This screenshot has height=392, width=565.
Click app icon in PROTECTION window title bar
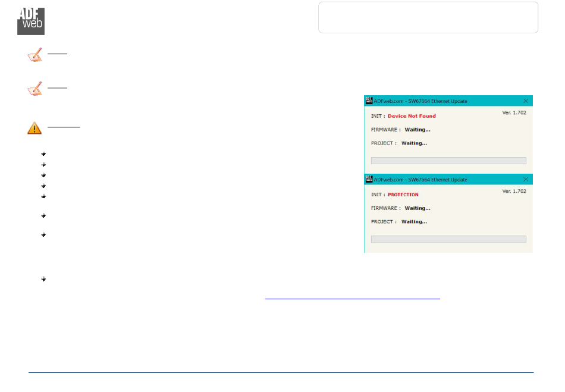[369, 179]
